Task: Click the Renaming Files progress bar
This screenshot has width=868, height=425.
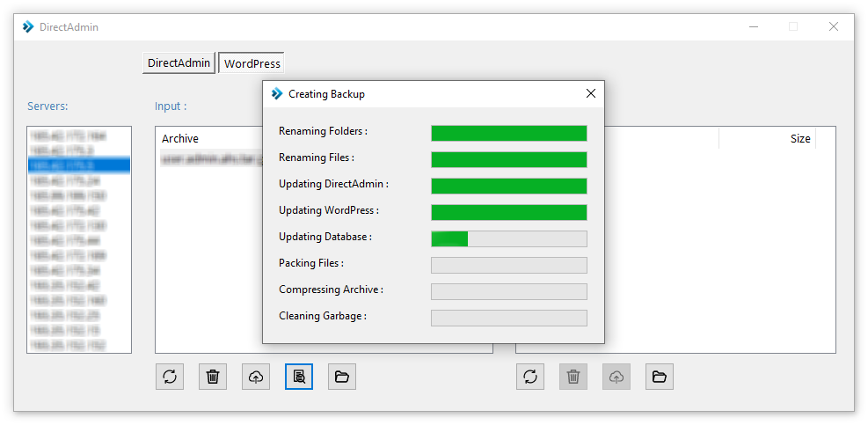Action: [508, 159]
